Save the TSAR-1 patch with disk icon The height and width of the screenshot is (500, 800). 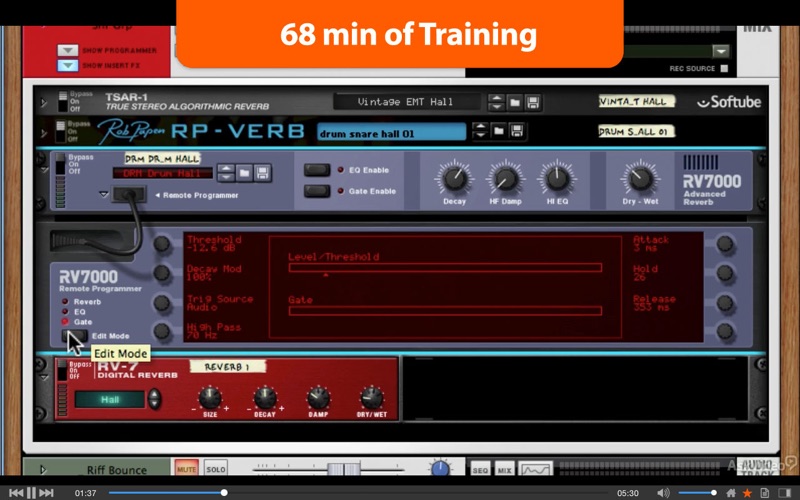(533, 103)
